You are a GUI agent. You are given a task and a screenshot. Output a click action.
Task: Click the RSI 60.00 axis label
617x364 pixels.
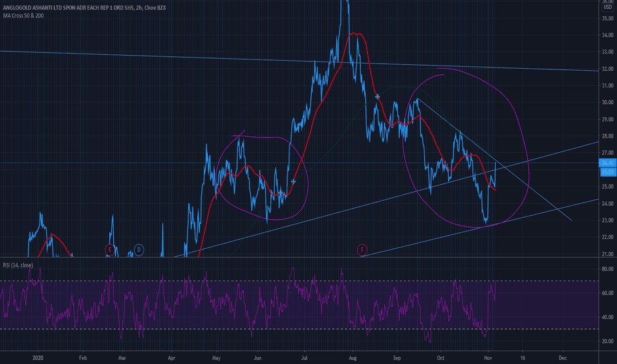click(x=608, y=293)
